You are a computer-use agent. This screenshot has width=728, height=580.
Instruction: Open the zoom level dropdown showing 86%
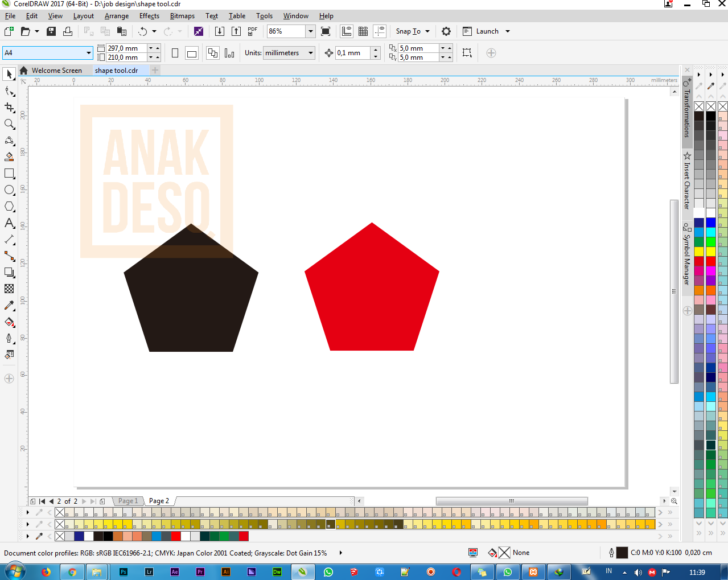pos(310,31)
